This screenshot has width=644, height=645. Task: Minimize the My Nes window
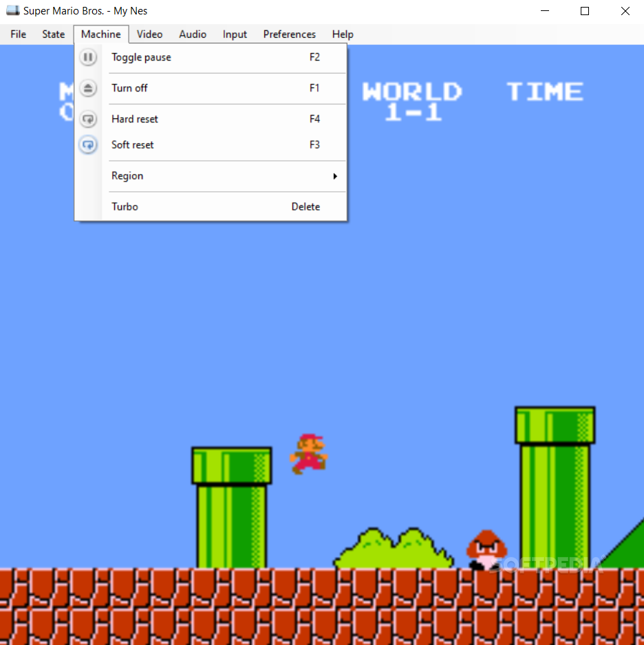[x=545, y=11]
